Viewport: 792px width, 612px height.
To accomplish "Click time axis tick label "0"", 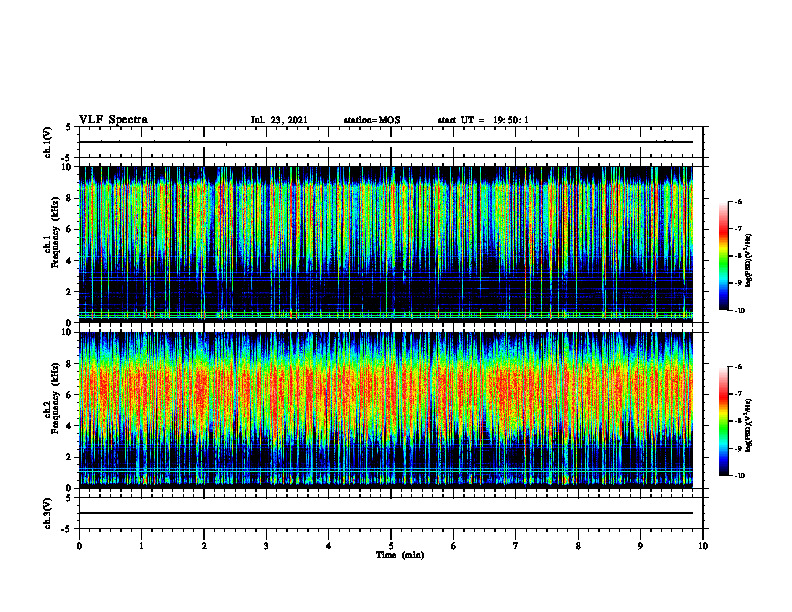I will click(79, 546).
